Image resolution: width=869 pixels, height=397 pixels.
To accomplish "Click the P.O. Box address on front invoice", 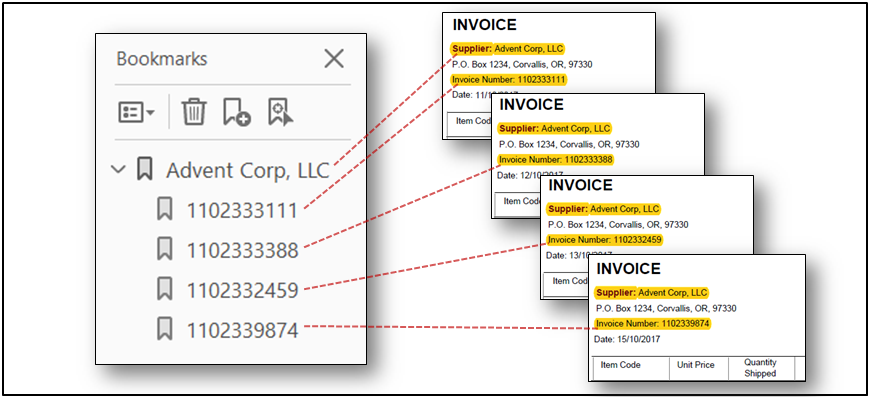I will point(666,308).
